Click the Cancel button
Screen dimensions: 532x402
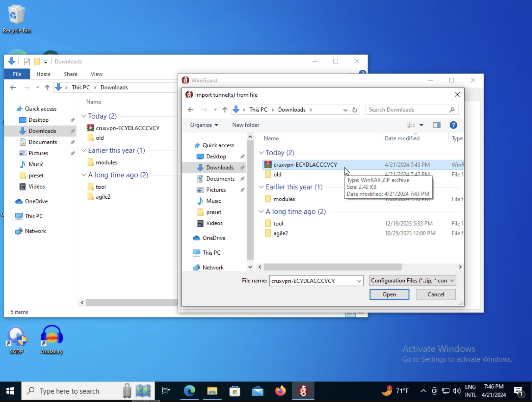[435, 294]
